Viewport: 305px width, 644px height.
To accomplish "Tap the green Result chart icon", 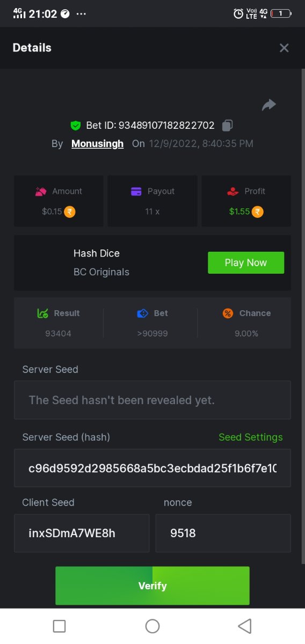I will point(43,313).
